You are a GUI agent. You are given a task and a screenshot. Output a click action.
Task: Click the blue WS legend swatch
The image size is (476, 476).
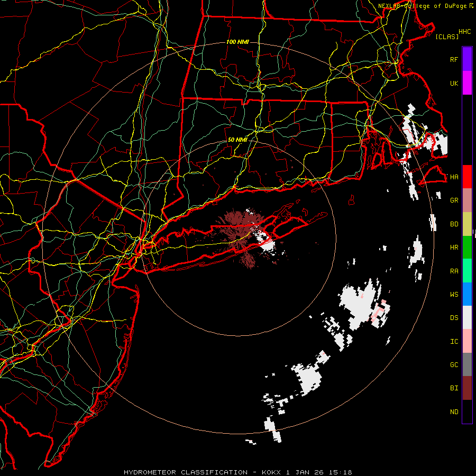[x=467, y=294]
